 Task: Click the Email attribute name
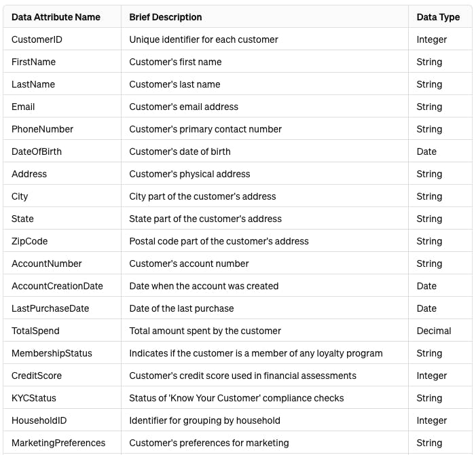pyautogui.click(x=23, y=107)
